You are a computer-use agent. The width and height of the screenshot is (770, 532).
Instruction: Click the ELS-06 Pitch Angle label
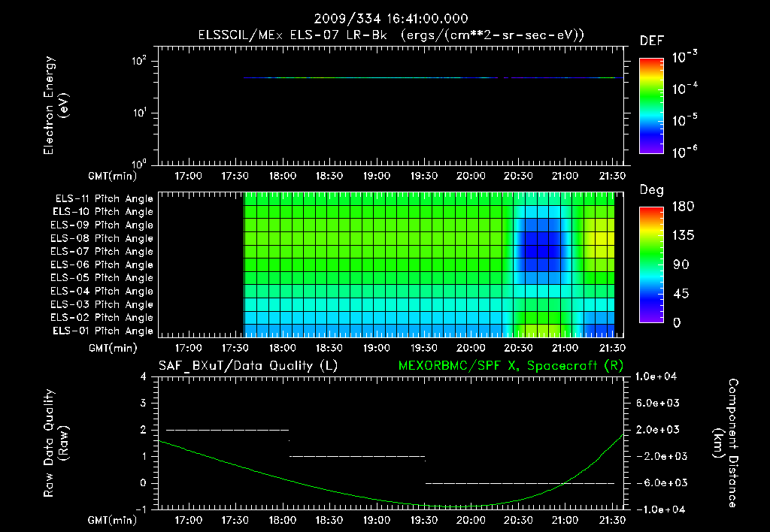click(x=102, y=264)
